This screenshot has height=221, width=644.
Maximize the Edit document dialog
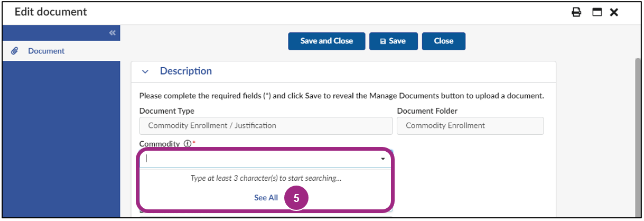(x=597, y=12)
